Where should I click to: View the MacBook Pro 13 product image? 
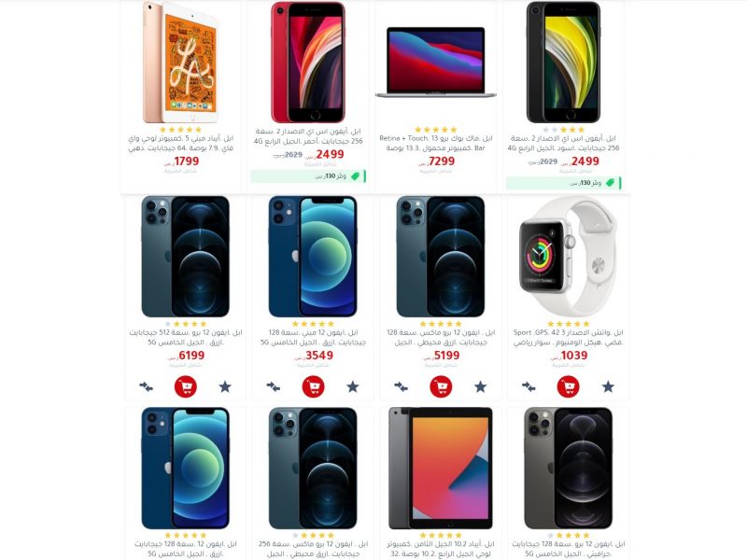pyautogui.click(x=436, y=63)
